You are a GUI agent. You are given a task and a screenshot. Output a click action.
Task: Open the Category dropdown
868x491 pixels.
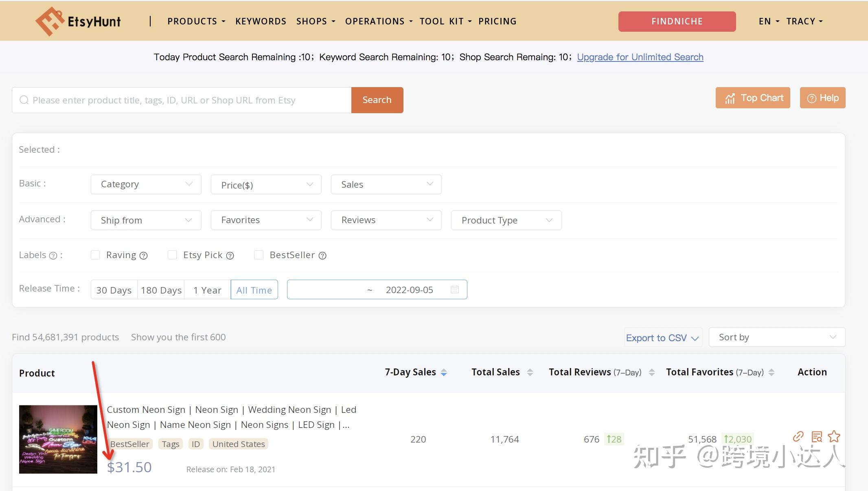pyautogui.click(x=145, y=184)
